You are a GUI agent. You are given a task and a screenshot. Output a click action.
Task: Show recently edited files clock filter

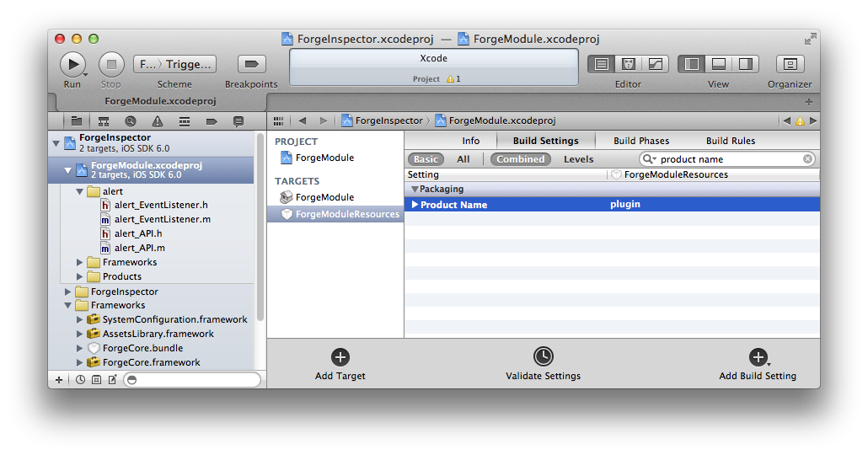(80, 380)
